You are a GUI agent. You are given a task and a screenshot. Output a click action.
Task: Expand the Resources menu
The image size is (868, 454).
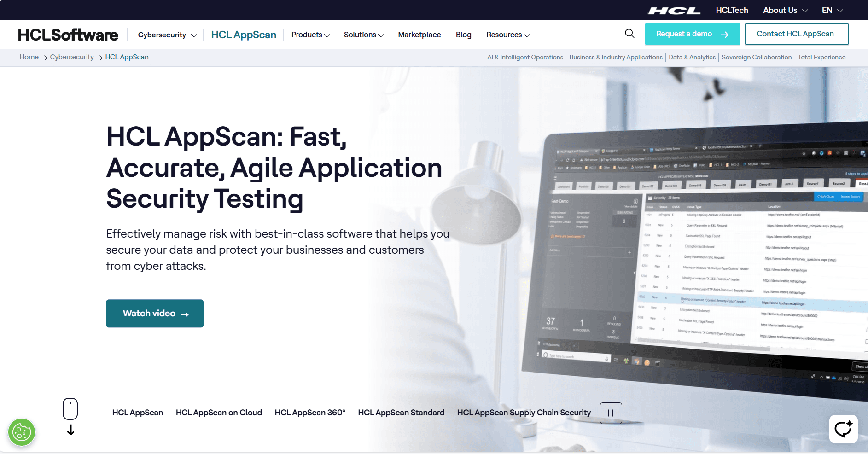point(508,35)
